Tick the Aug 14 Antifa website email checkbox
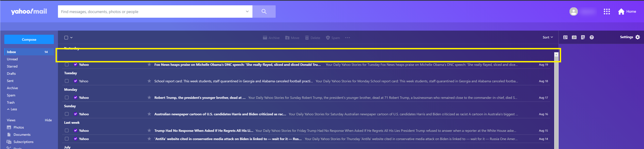This screenshot has width=644, height=149. tap(67, 139)
